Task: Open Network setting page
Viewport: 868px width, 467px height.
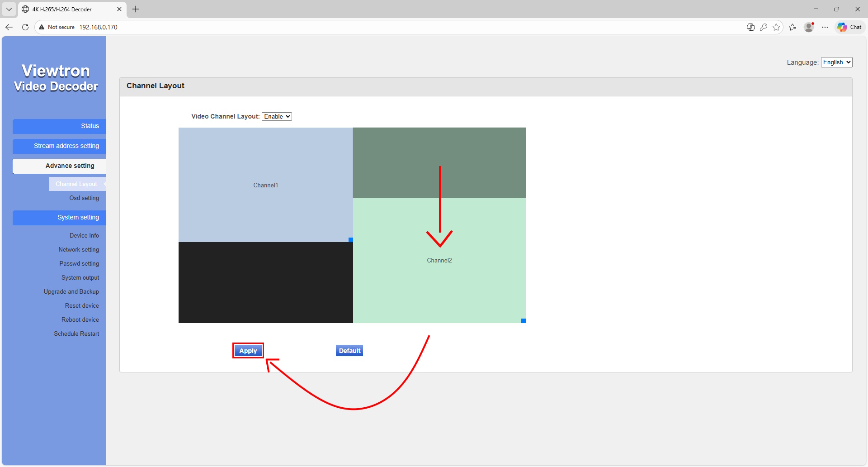Action: tap(79, 250)
